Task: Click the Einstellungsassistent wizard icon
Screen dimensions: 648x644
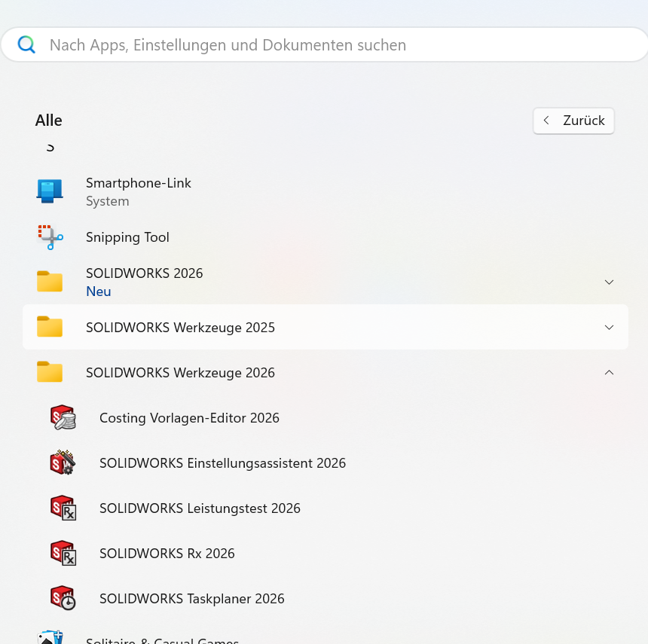Action: point(63,462)
